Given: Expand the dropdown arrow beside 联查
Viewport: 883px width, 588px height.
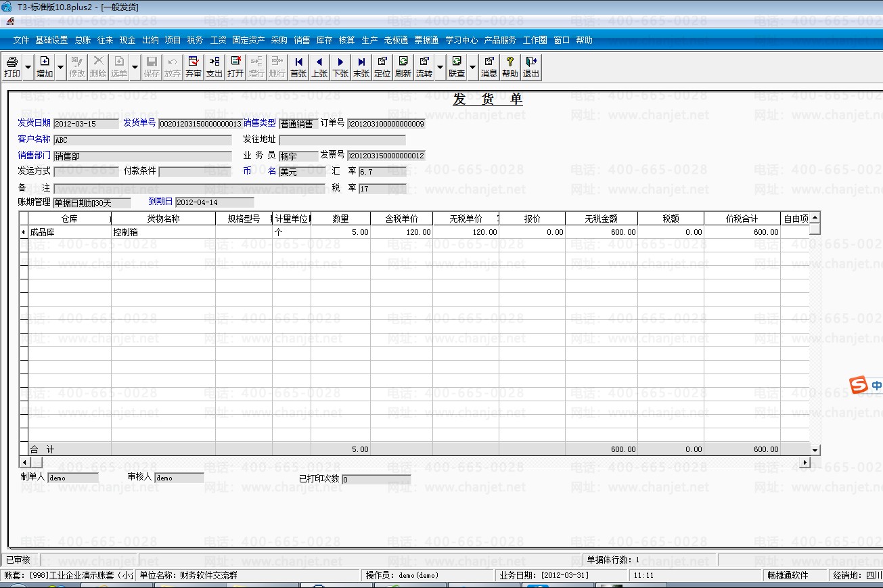Looking at the screenshot, I should [473, 67].
